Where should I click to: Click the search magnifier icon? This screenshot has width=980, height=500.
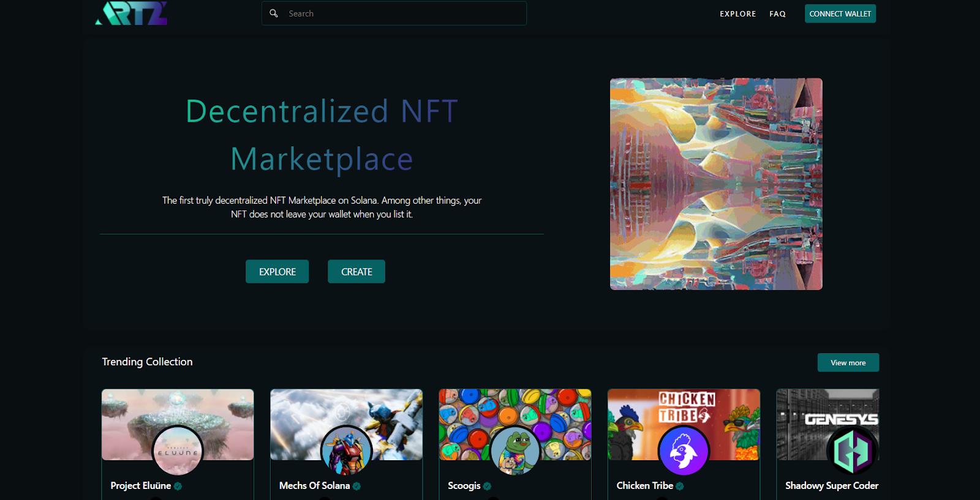[274, 13]
